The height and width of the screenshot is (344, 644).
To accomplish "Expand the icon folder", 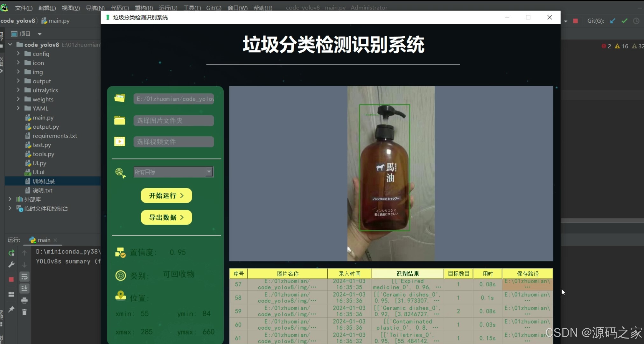I will coord(18,63).
